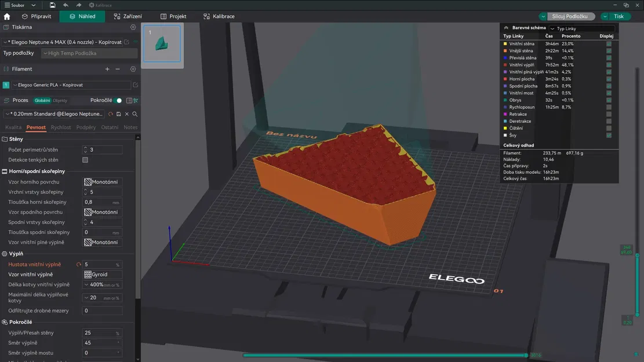Open filament settings via the gear icon
The width and height of the screenshot is (644, 362).
click(133, 68)
